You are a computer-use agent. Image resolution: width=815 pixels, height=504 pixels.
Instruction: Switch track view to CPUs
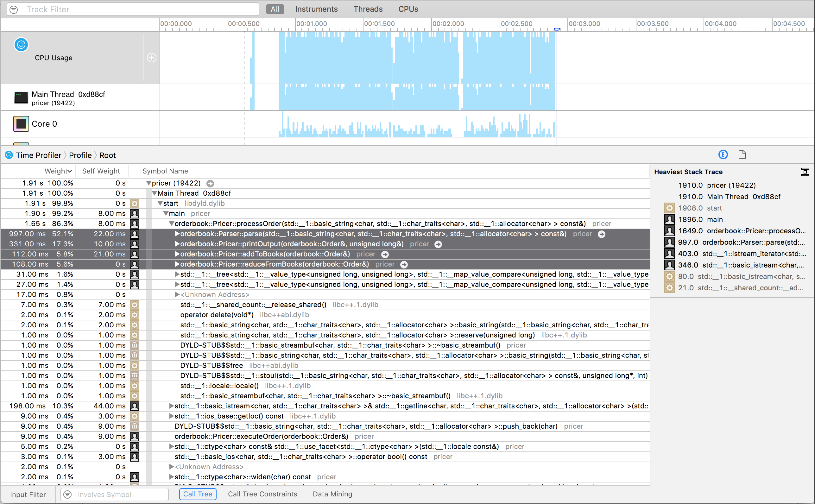[x=408, y=9]
